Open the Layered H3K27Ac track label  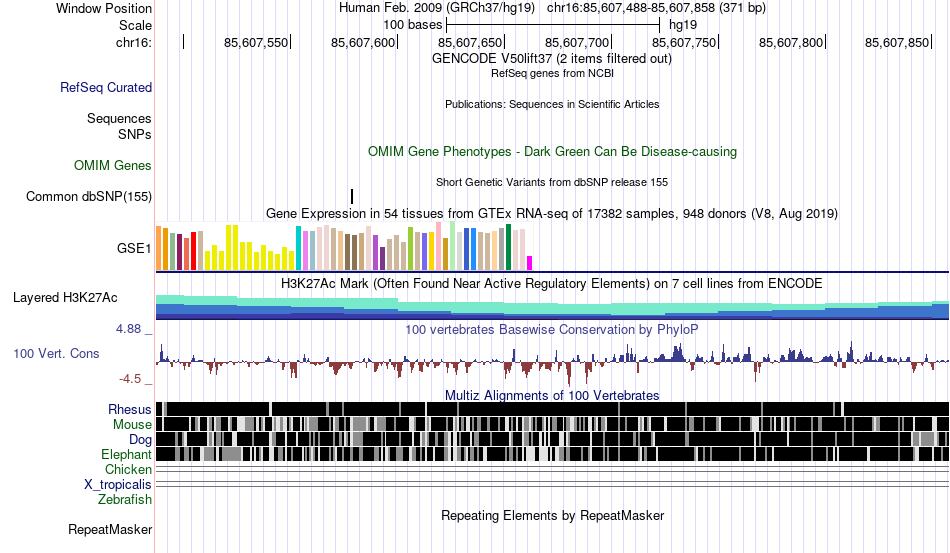click(65, 297)
